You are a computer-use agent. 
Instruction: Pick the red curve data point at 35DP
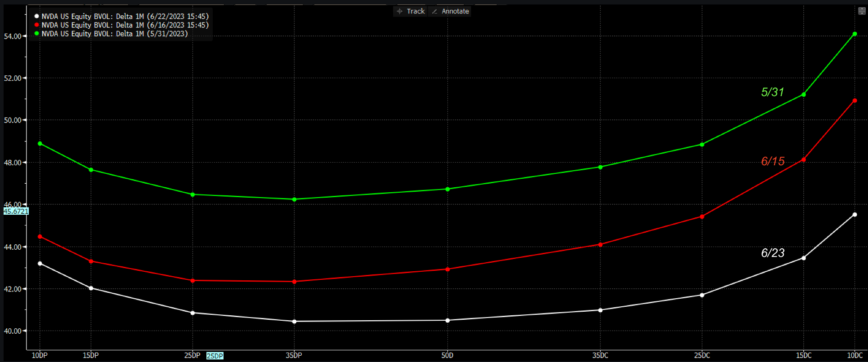coord(294,282)
